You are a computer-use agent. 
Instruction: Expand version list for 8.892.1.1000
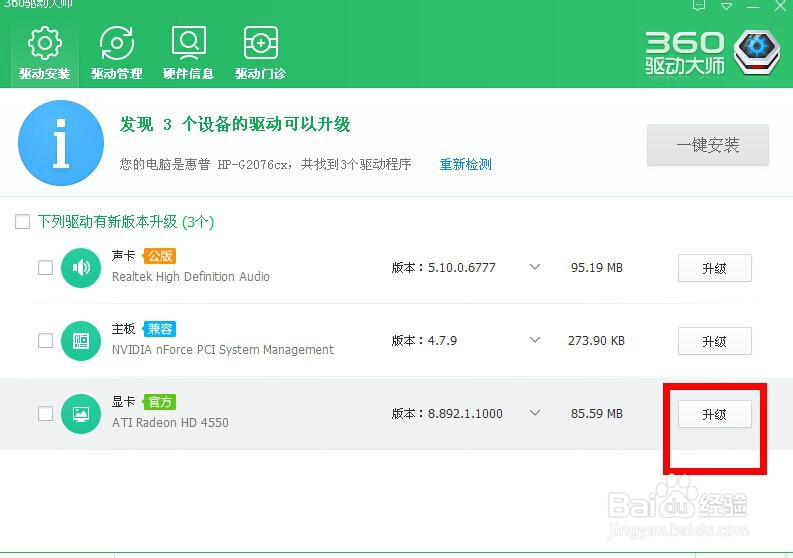click(535, 413)
